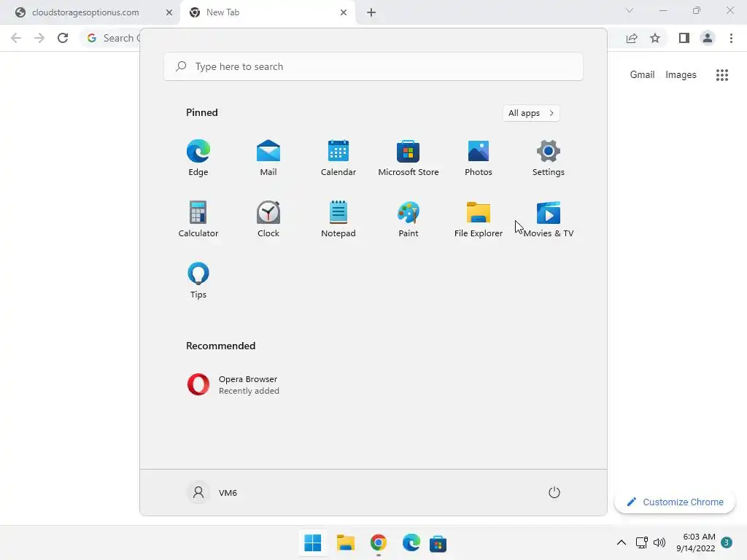
Task: Click Customize Chrome button
Action: (x=675, y=502)
